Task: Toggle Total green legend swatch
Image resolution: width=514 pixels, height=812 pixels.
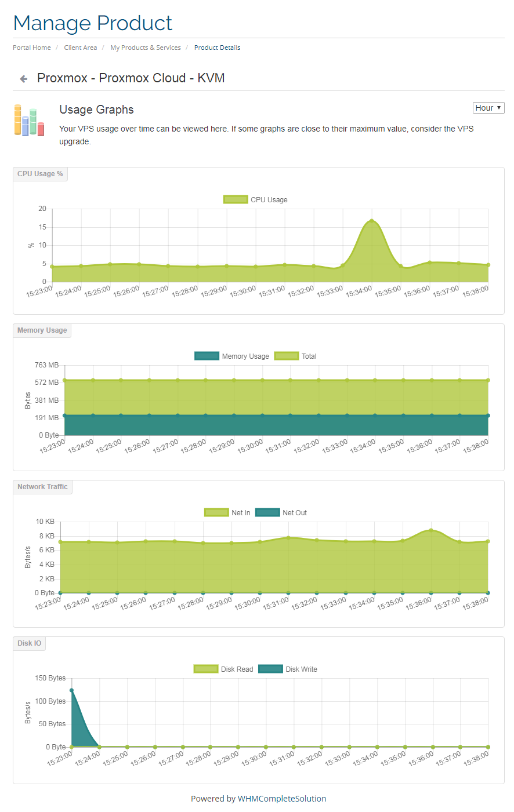Action: pos(287,356)
